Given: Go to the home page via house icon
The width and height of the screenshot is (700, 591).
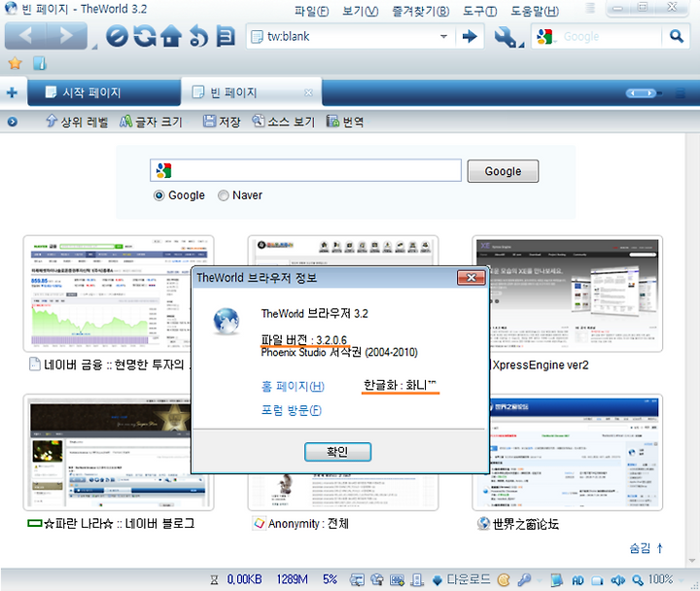Looking at the screenshot, I should click(x=171, y=36).
